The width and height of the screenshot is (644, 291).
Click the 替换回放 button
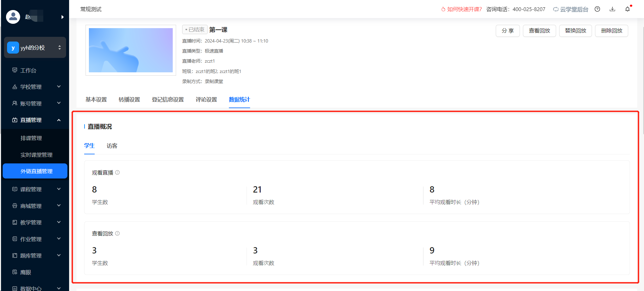point(576,31)
